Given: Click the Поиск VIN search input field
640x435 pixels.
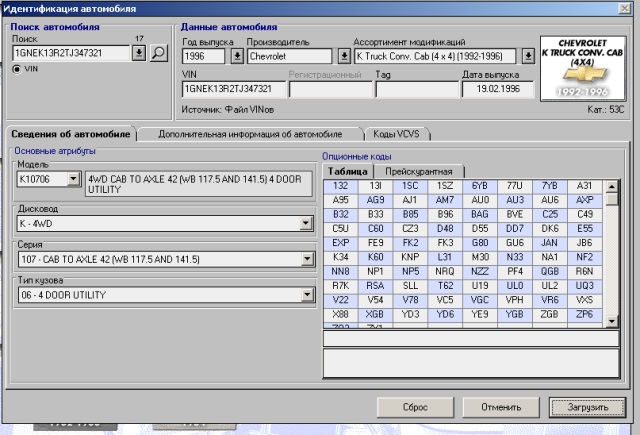Looking at the screenshot, I should point(71,53).
